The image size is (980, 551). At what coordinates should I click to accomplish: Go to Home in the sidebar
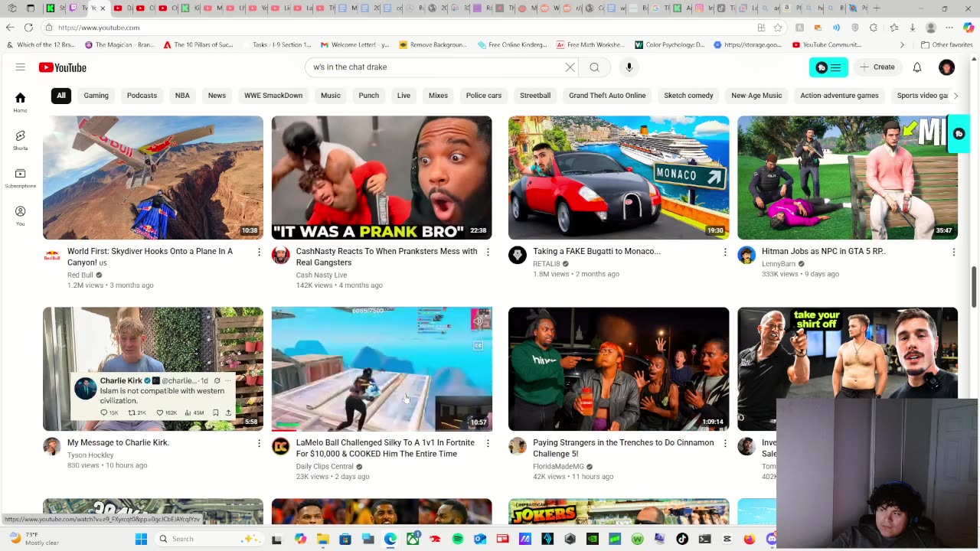click(20, 102)
